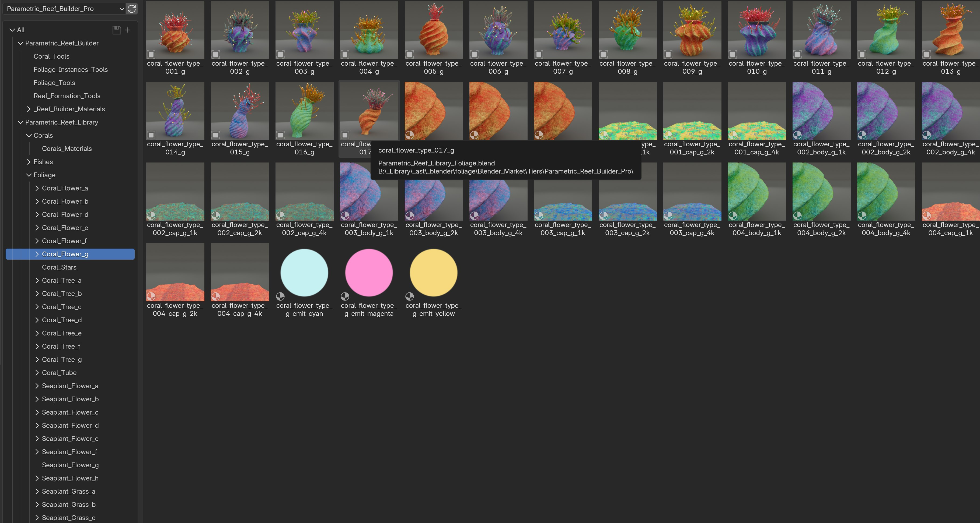Select the yellow emit material swatch
Image resolution: width=980 pixels, height=523 pixels.
point(433,273)
